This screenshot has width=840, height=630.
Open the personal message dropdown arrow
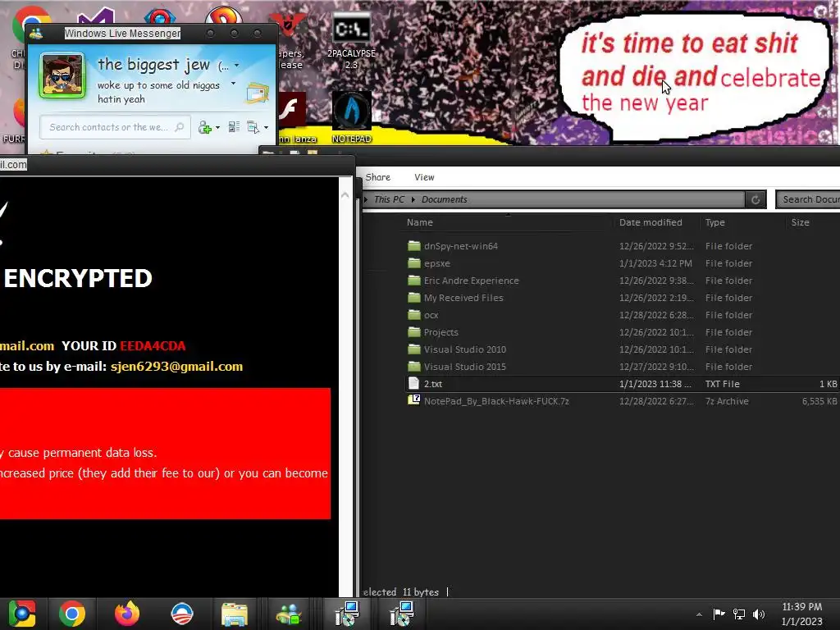pyautogui.click(x=233, y=84)
